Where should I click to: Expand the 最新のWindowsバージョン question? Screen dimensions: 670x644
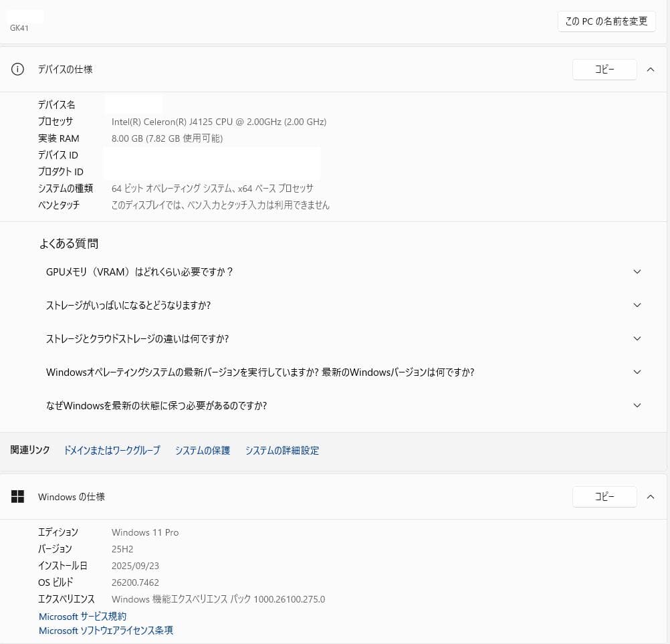pyautogui.click(x=637, y=372)
